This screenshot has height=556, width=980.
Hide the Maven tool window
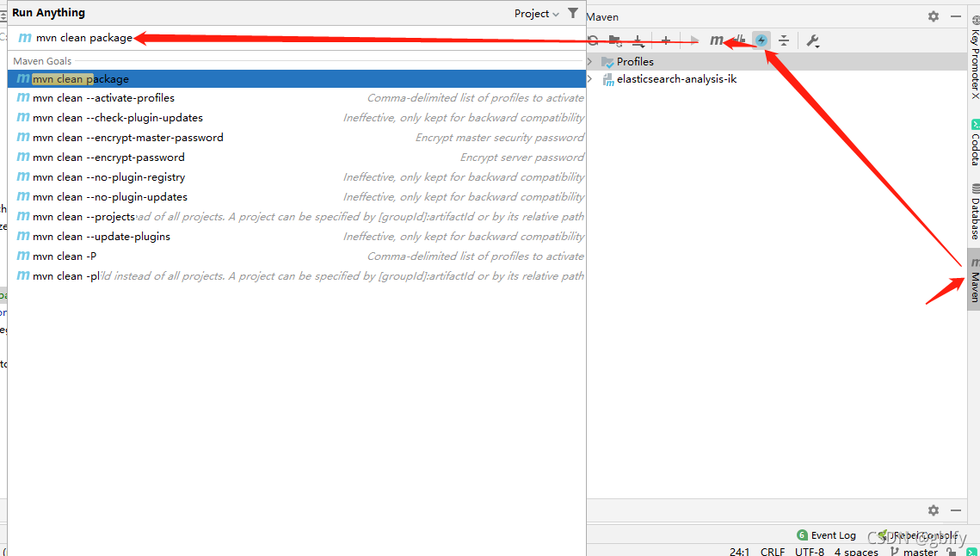click(956, 16)
